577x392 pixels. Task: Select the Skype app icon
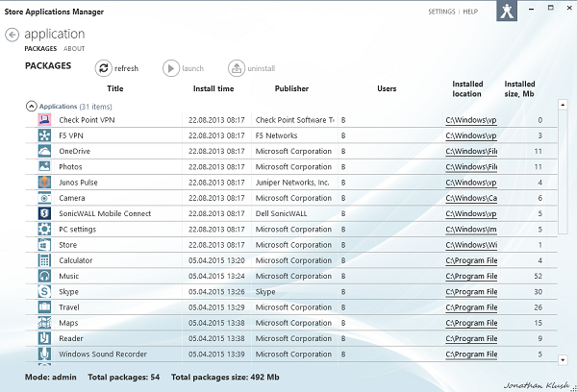point(44,292)
